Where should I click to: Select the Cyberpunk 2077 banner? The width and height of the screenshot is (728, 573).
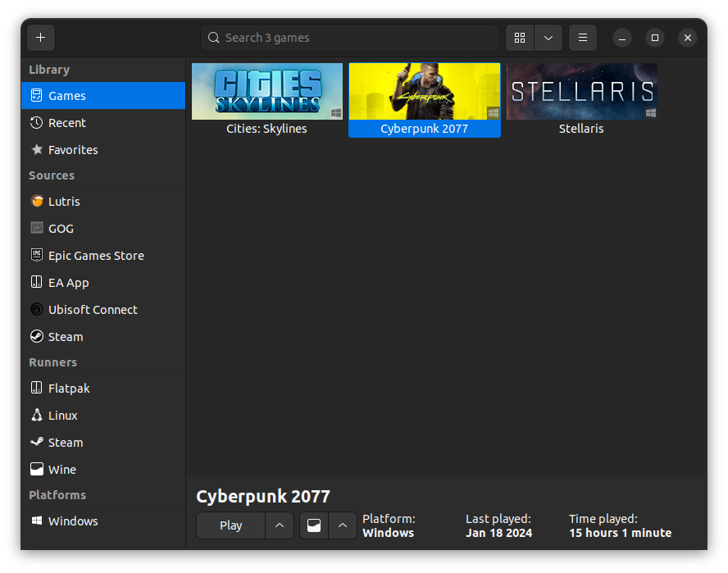point(425,92)
